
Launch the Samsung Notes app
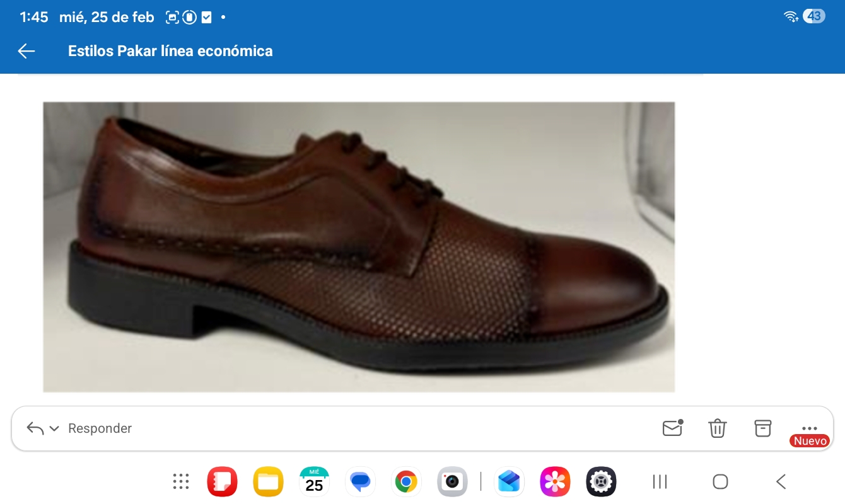coord(222,482)
